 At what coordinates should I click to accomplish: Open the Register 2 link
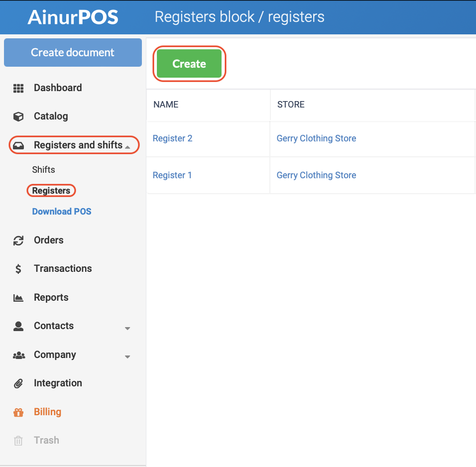pos(172,138)
